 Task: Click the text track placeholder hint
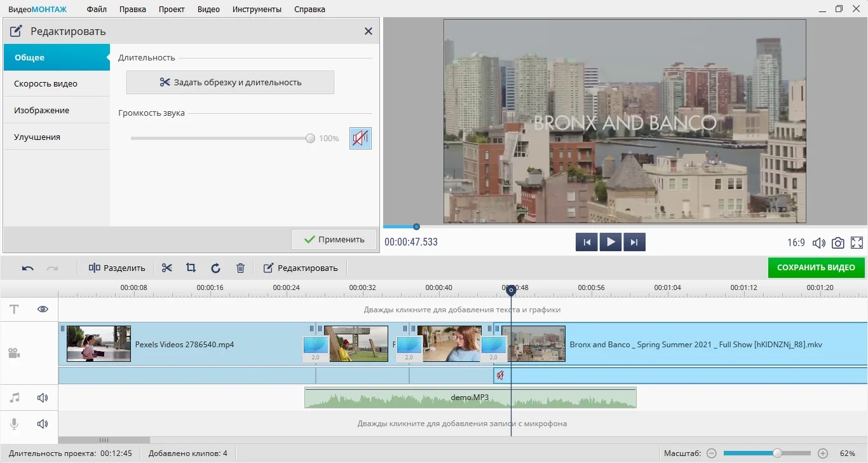462,310
